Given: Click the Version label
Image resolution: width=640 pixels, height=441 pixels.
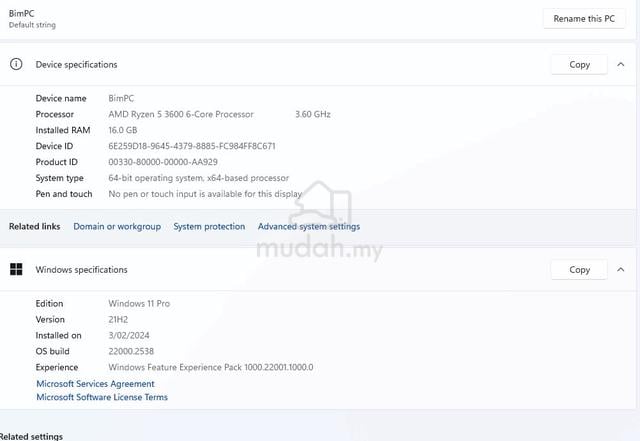Looking at the screenshot, I should click(50, 319).
